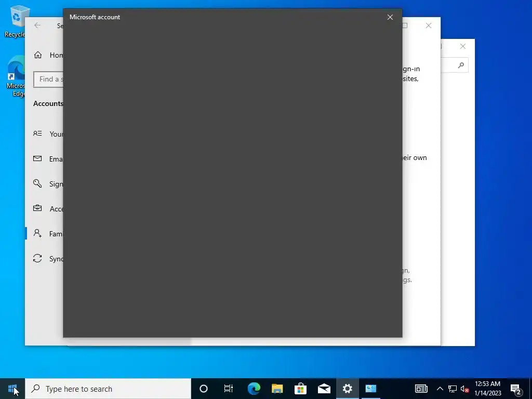Close the Settings window
This screenshot has height=399, width=532.
(x=429, y=25)
